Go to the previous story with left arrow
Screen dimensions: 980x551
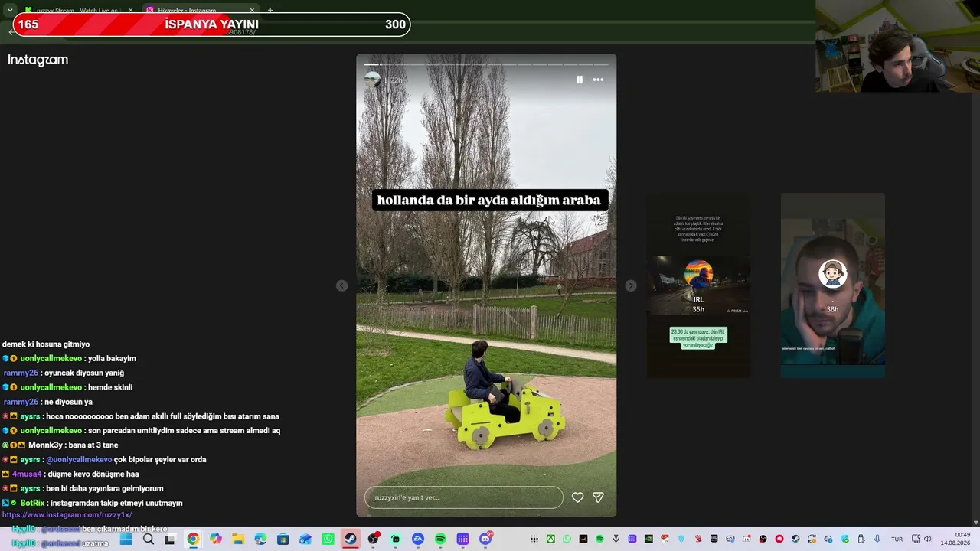341,285
